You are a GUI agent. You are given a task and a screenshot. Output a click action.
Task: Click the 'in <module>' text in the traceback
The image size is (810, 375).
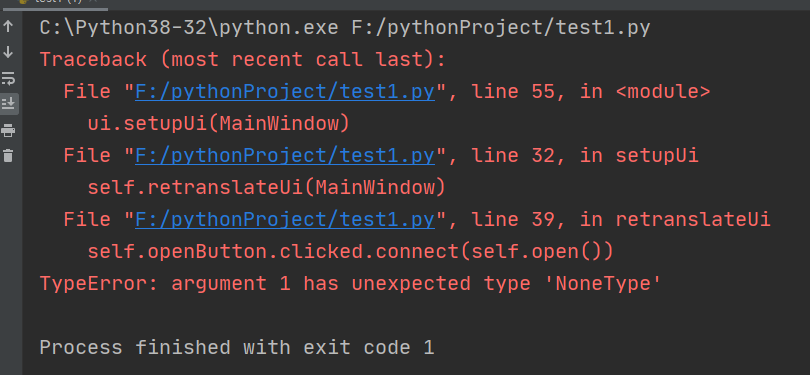pos(645,92)
